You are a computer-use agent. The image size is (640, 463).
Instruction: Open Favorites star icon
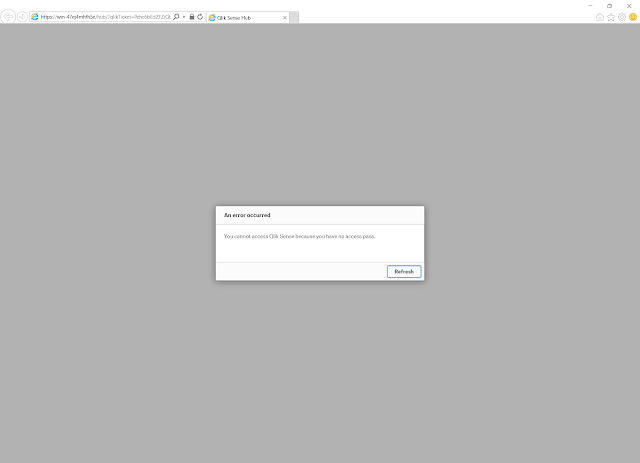[x=611, y=17]
